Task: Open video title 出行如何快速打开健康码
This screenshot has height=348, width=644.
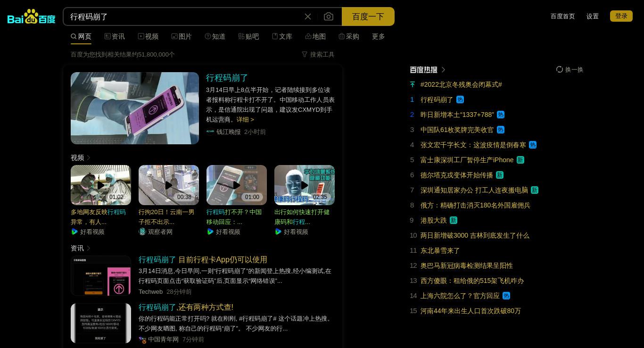Action: point(302,217)
